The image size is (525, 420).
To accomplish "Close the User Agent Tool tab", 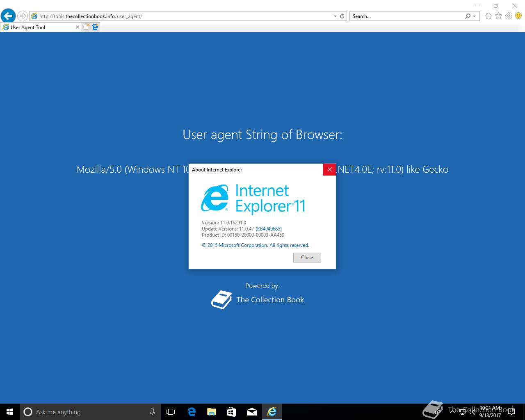I will tap(78, 27).
